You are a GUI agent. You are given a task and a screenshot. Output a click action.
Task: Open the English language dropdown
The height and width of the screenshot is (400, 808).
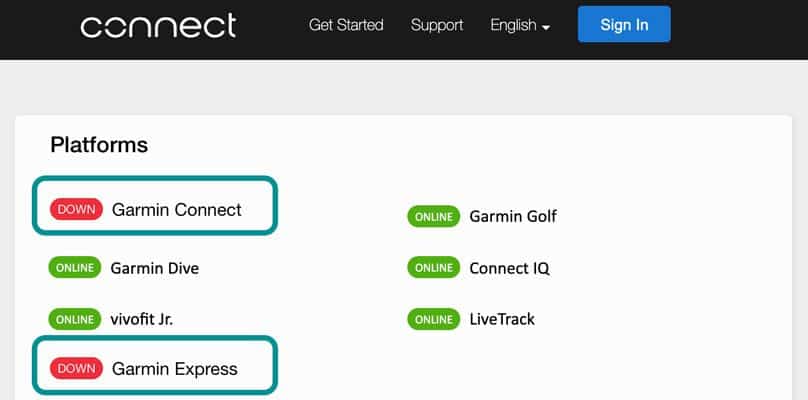point(520,25)
